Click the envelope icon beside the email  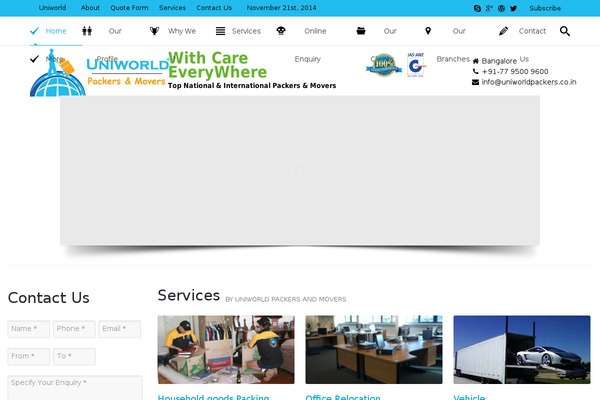pyautogui.click(x=476, y=82)
